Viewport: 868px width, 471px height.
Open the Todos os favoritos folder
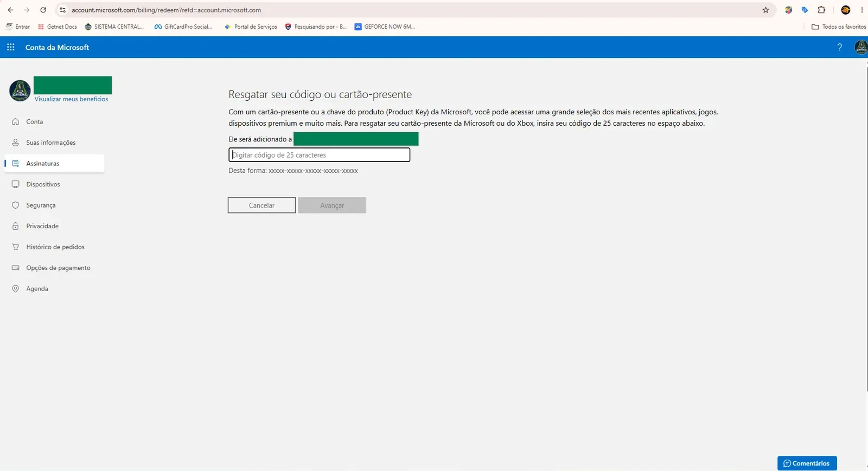point(839,27)
